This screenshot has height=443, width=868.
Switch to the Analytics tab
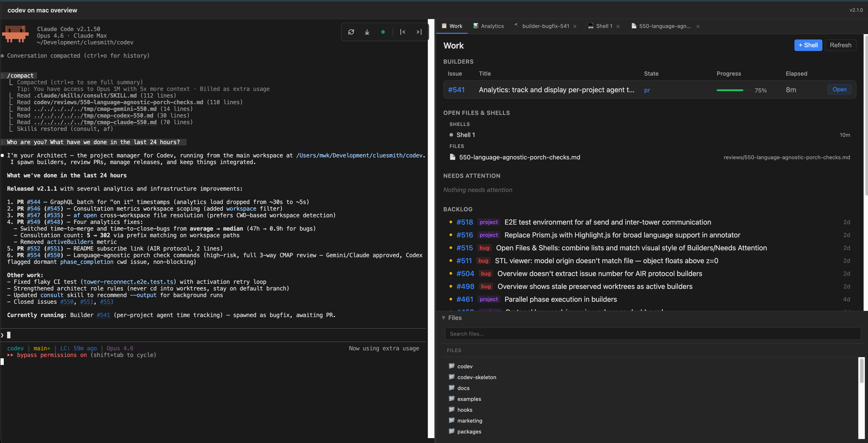[492, 26]
